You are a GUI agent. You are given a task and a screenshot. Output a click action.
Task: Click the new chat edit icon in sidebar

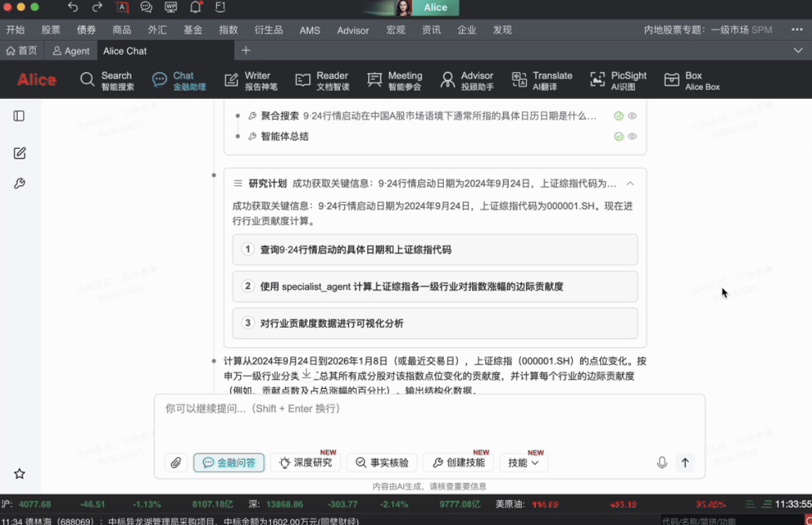(x=20, y=153)
